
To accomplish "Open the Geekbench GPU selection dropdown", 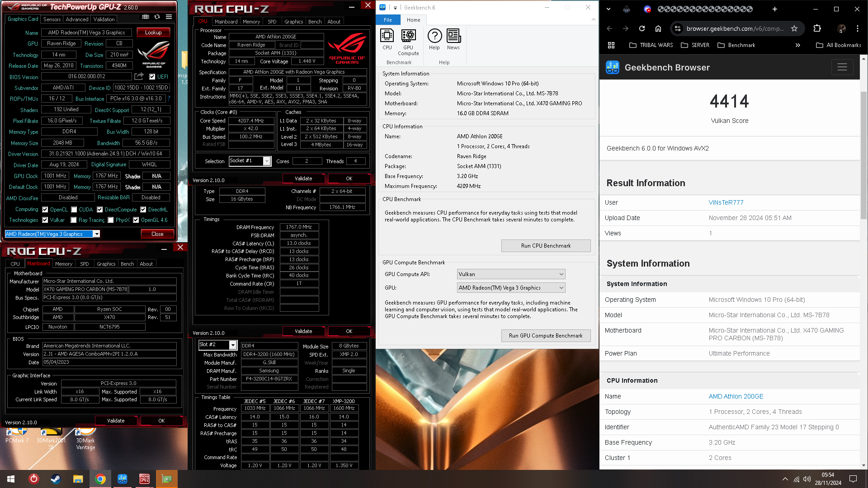I will tap(511, 288).
